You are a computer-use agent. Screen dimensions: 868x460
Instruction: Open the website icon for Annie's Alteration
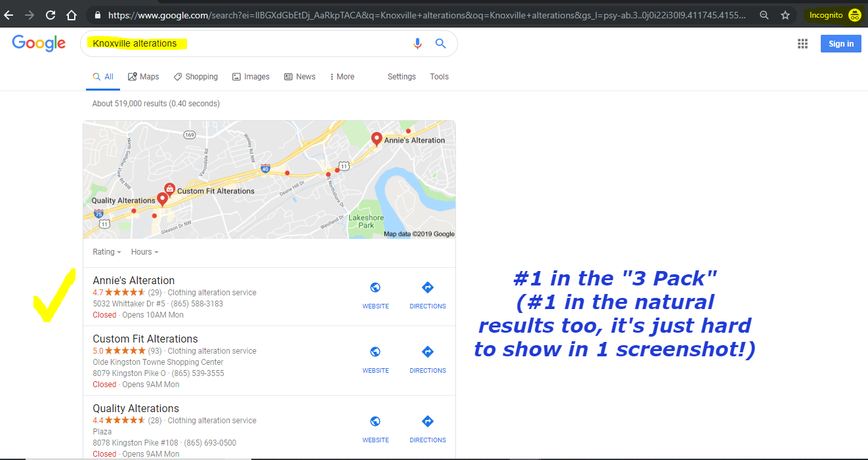375,287
